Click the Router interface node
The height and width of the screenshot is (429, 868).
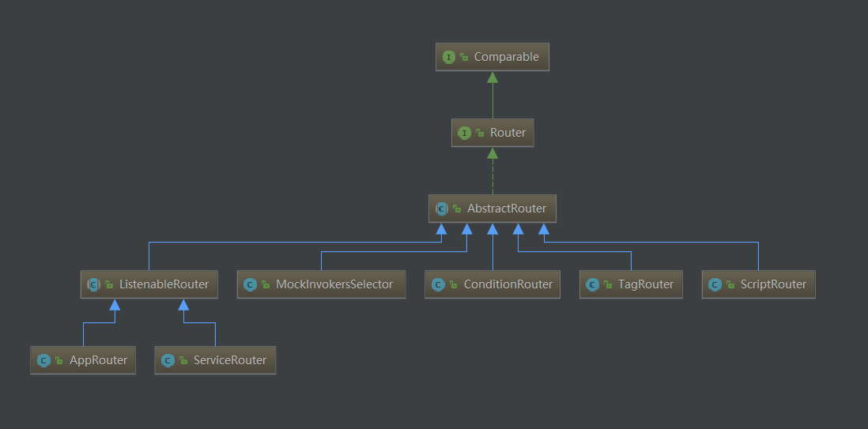492,133
